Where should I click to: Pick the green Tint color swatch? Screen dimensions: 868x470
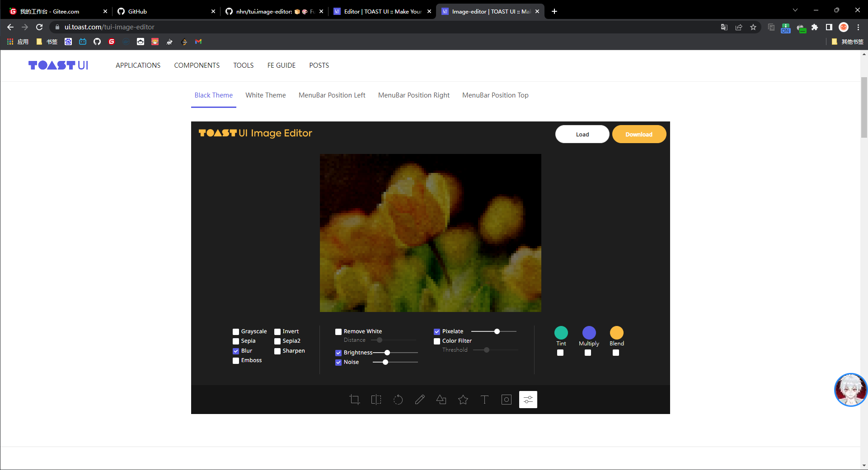561,333
